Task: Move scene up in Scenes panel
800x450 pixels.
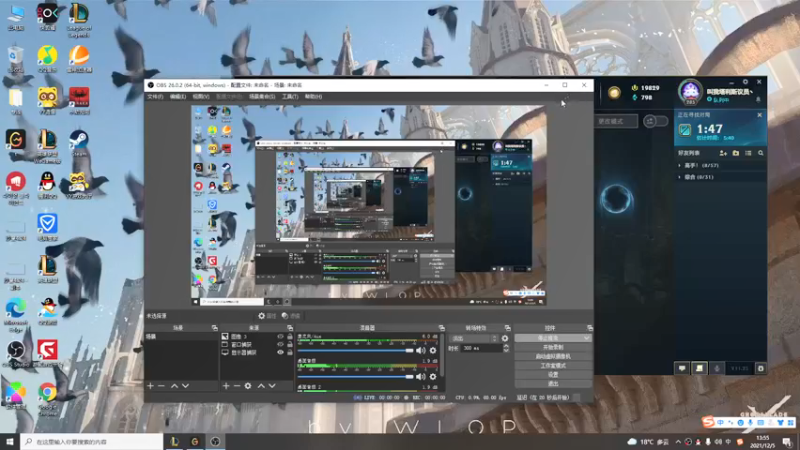Action: (x=174, y=386)
